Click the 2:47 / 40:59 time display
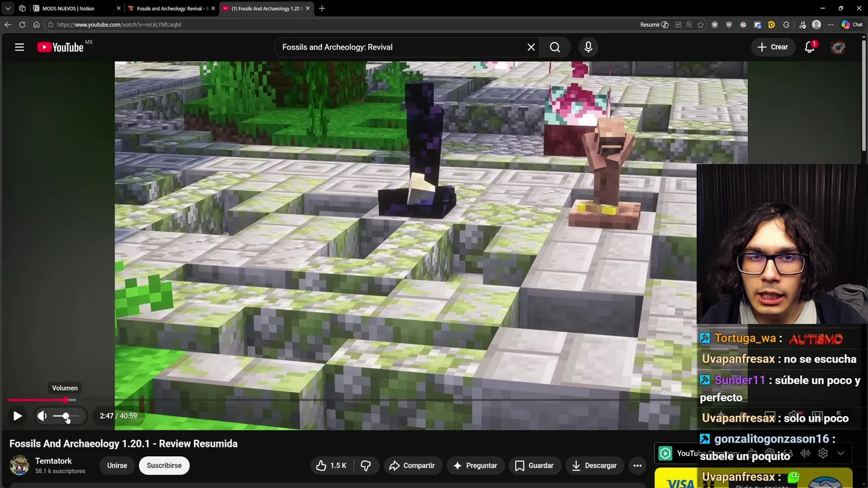Image resolution: width=868 pixels, height=488 pixels. point(118,416)
